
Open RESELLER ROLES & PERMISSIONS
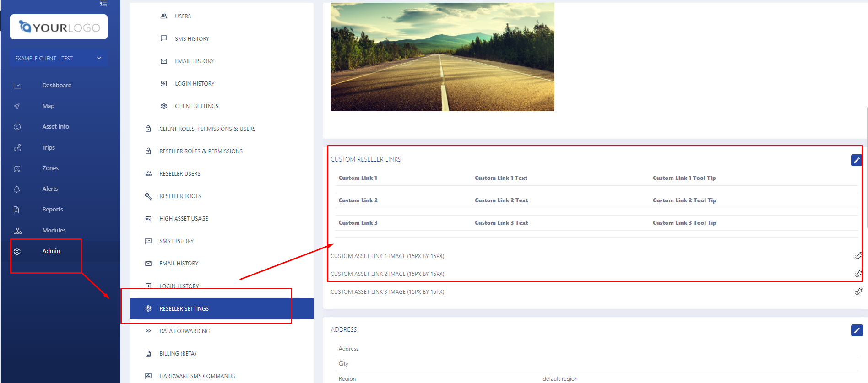(x=201, y=151)
